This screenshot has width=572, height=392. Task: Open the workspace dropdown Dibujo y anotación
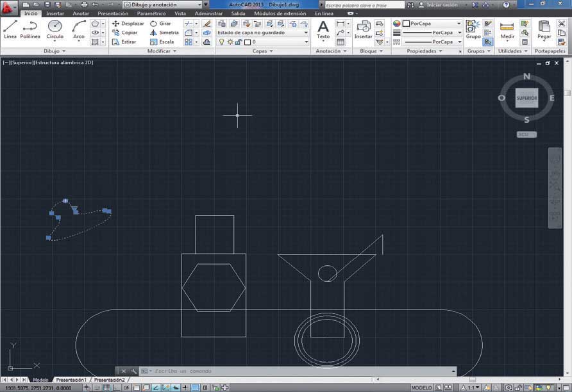[163, 4]
